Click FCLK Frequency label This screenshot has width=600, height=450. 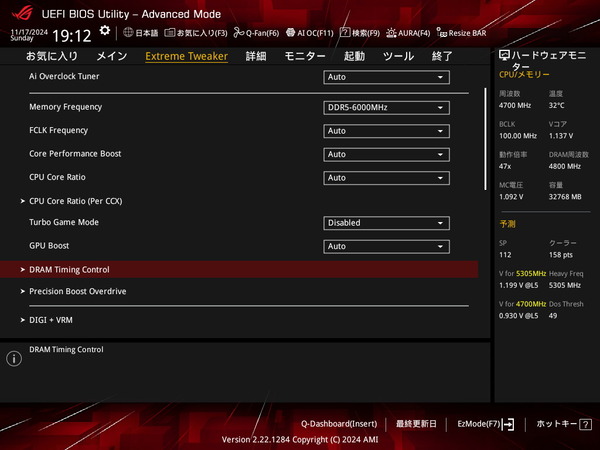click(59, 130)
